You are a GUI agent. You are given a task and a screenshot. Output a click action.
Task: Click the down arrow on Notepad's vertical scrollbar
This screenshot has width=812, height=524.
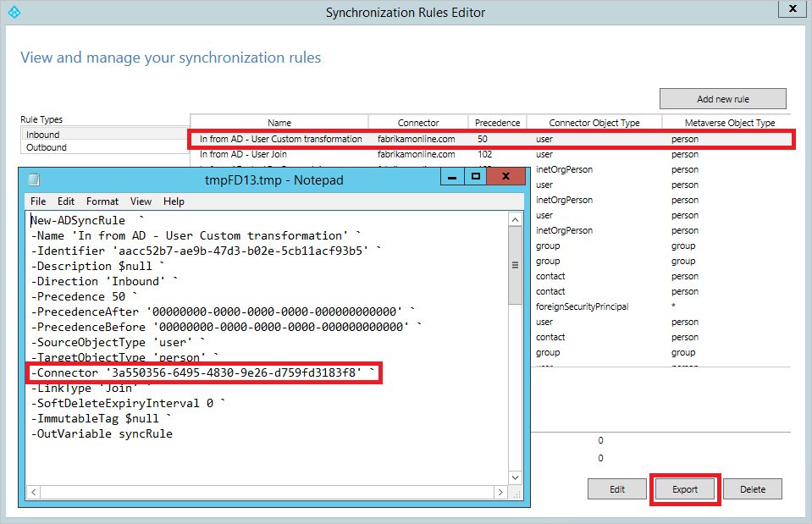[515, 477]
